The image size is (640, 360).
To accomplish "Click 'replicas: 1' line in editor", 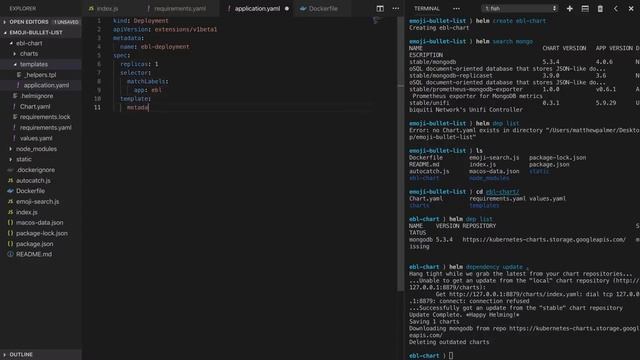I will 139,64.
